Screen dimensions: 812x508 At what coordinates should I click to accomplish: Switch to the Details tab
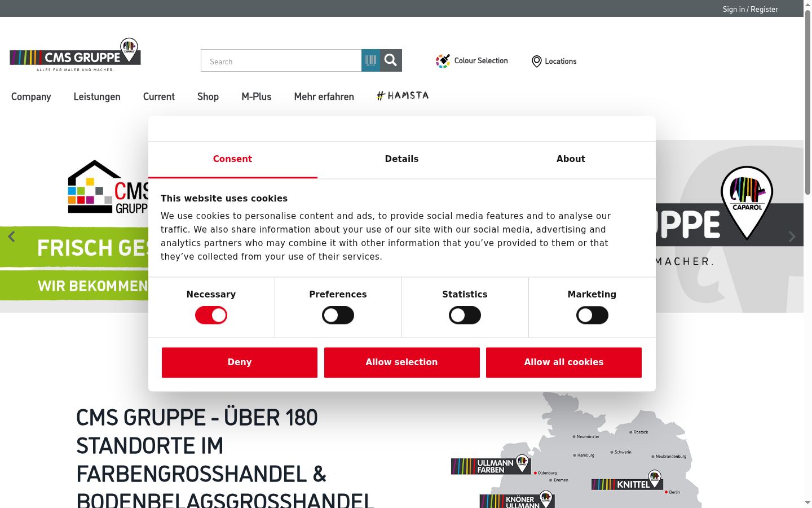401,159
